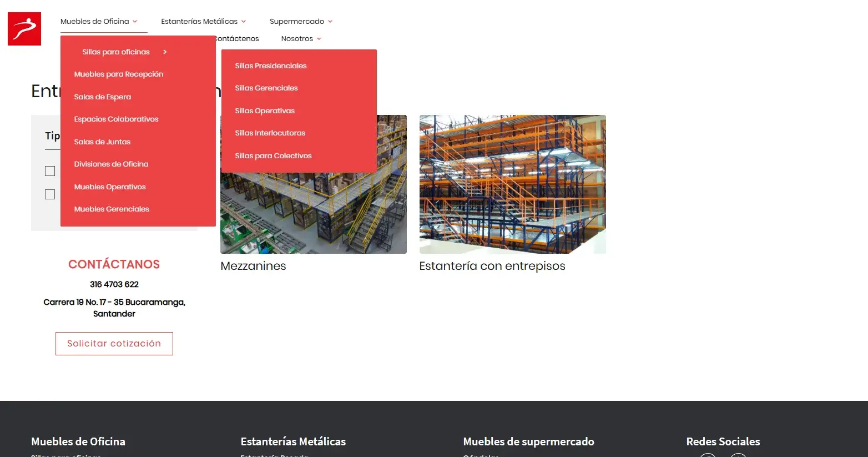
Task: Choose Sillas Gerenciales in the submenu
Action: pyautogui.click(x=266, y=88)
